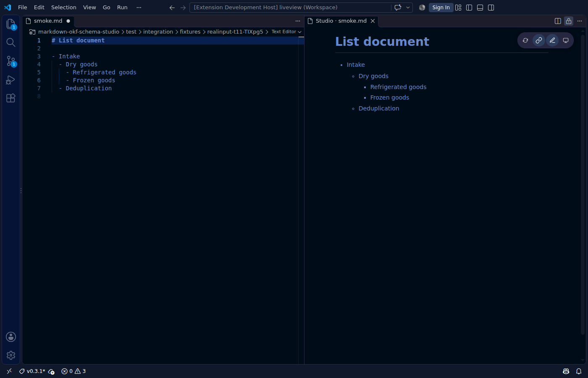Open more actions for smoke.md editor group
This screenshot has height=378, width=588.
[298, 21]
